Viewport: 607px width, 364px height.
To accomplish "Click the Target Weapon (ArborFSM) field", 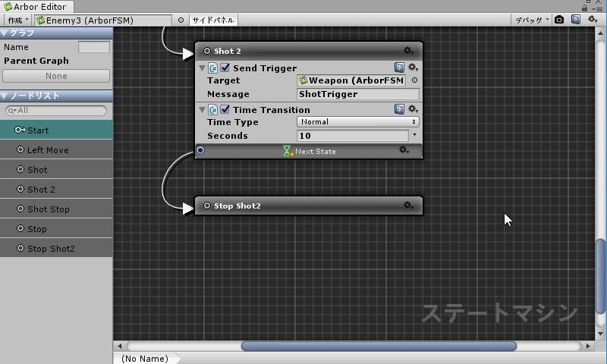I will (351, 80).
